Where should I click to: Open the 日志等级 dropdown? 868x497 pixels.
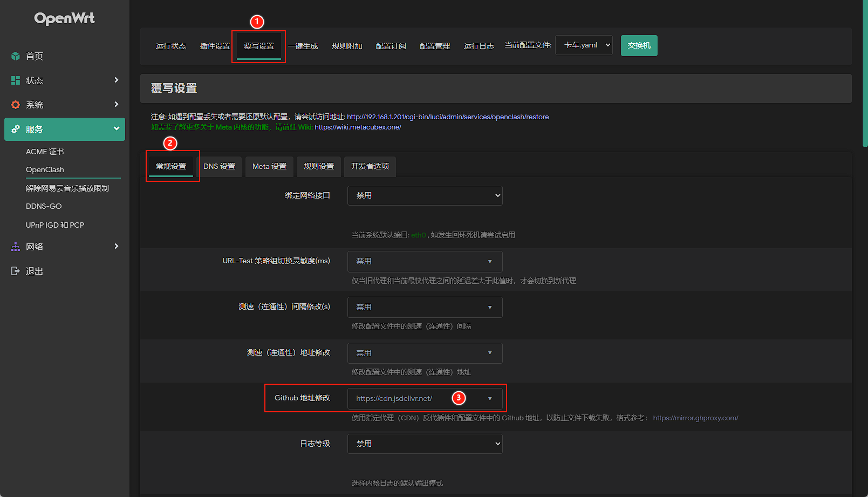click(x=425, y=444)
